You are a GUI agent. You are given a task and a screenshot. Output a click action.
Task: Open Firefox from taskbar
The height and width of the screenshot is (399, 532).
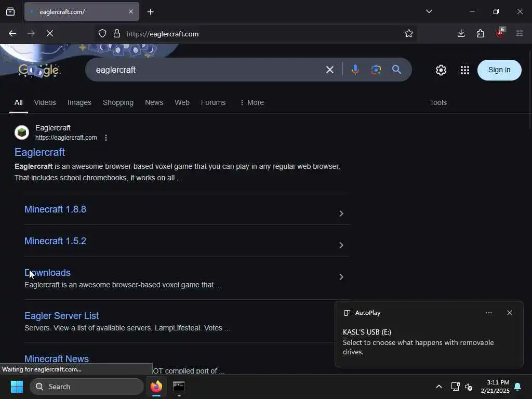156,387
